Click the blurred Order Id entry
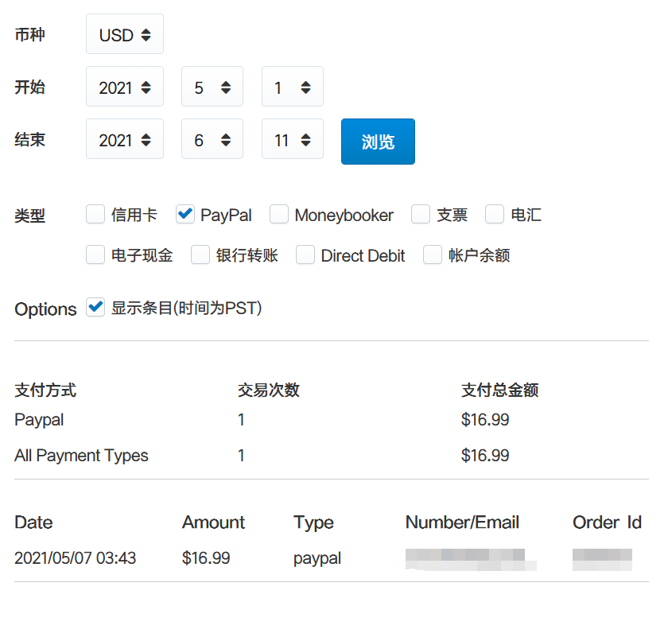The width and height of the screenshot is (672, 637). click(x=602, y=558)
